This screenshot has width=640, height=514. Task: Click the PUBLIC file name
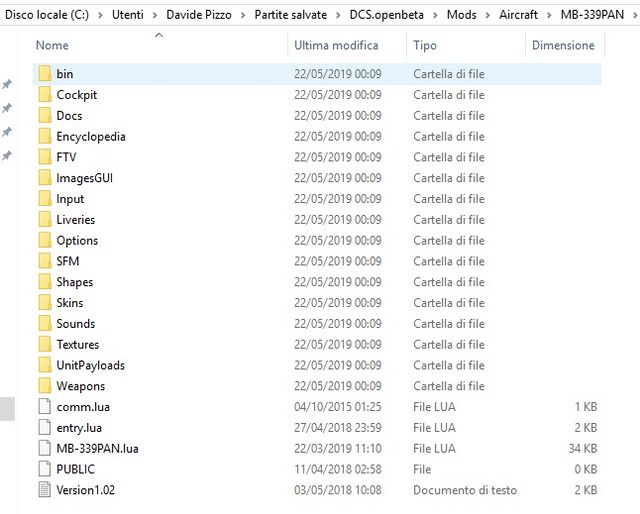76,469
